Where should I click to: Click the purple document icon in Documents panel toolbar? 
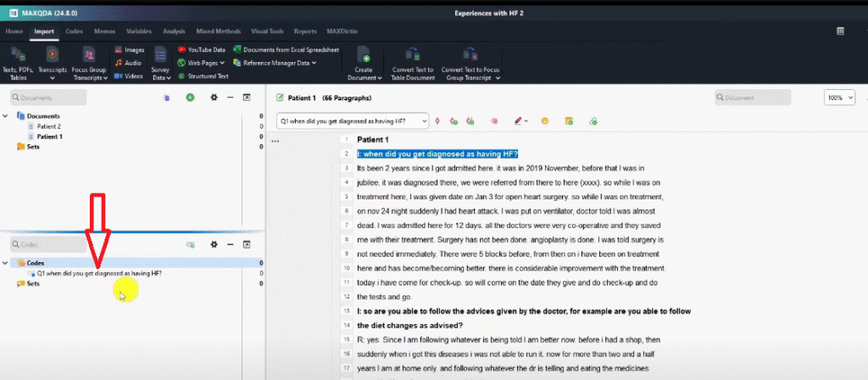(166, 98)
